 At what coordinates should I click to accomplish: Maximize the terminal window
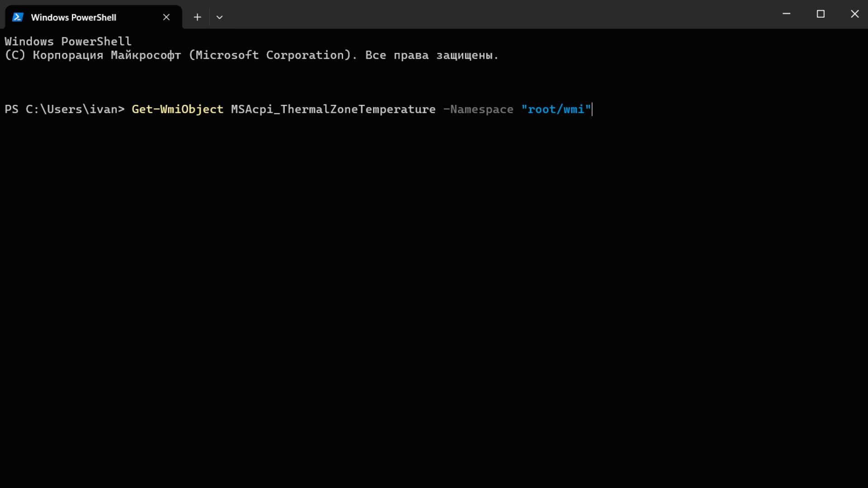(821, 14)
